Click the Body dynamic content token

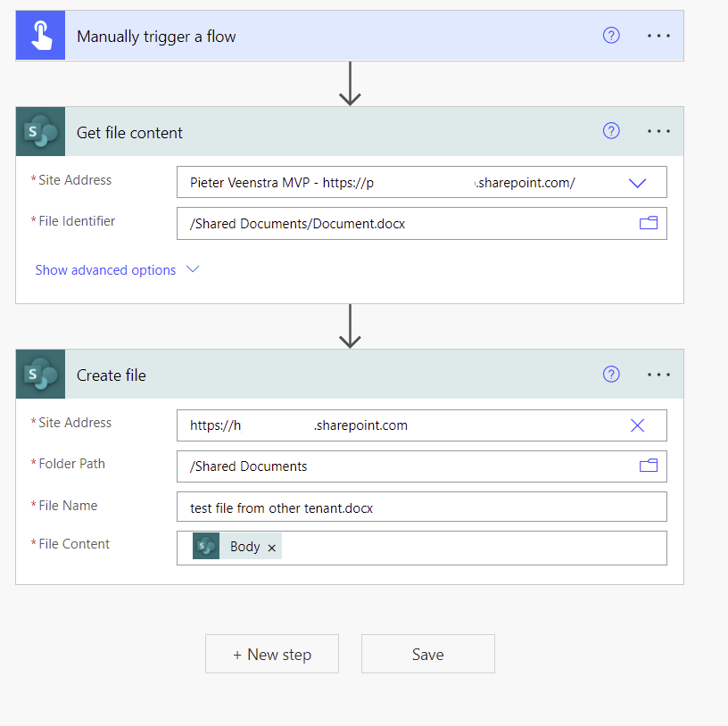click(x=237, y=547)
